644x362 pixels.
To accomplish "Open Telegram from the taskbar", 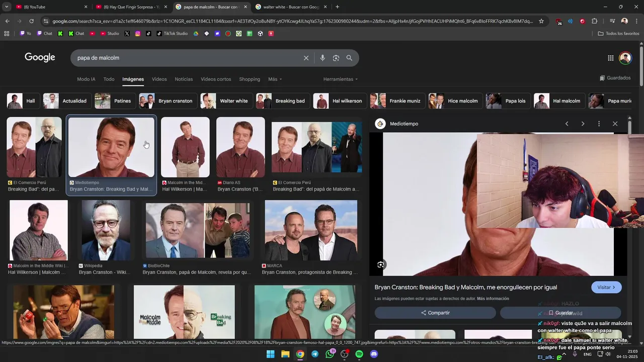I will (x=315, y=354).
